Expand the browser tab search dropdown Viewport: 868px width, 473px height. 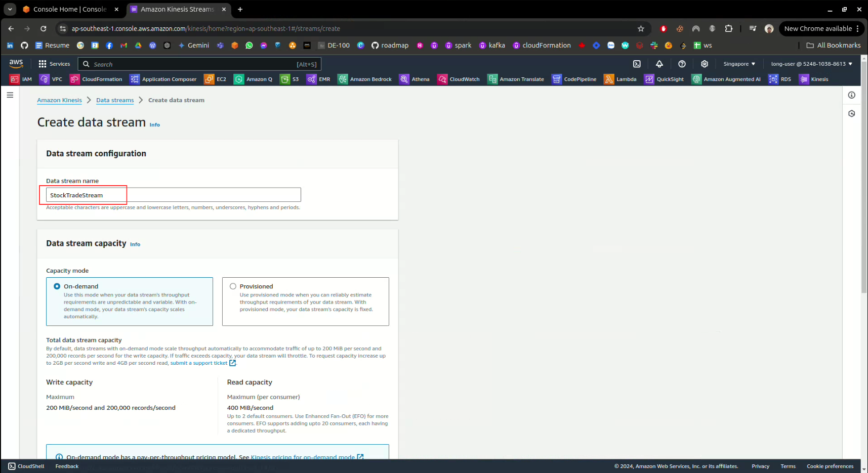coord(10,9)
